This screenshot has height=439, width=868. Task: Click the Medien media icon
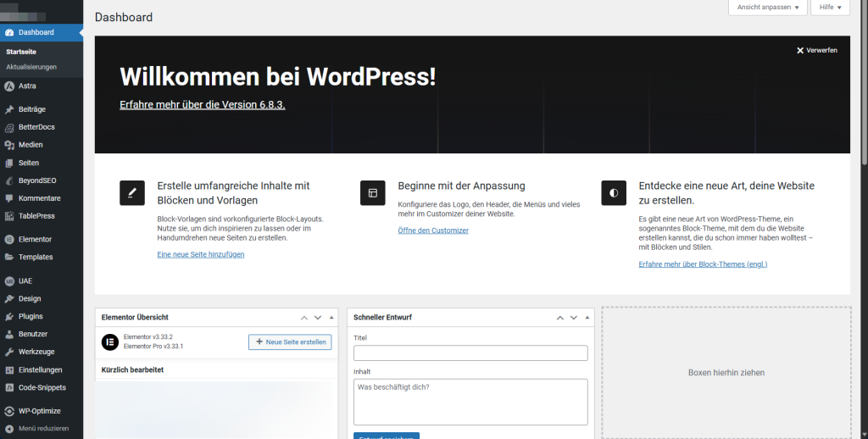[9, 145]
